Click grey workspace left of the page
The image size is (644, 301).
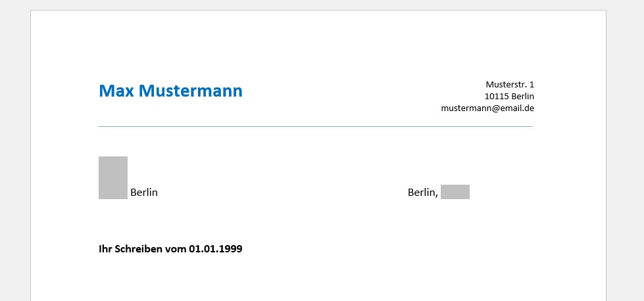(14, 156)
